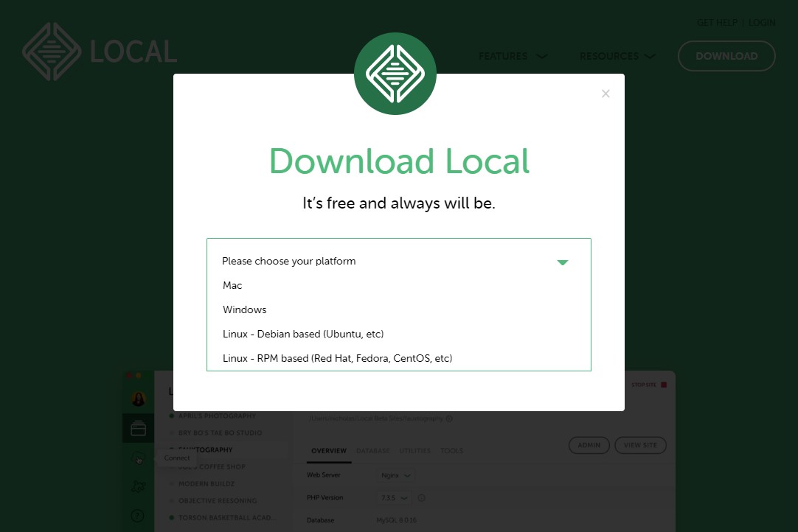Choose the Mac platform option

tap(232, 286)
